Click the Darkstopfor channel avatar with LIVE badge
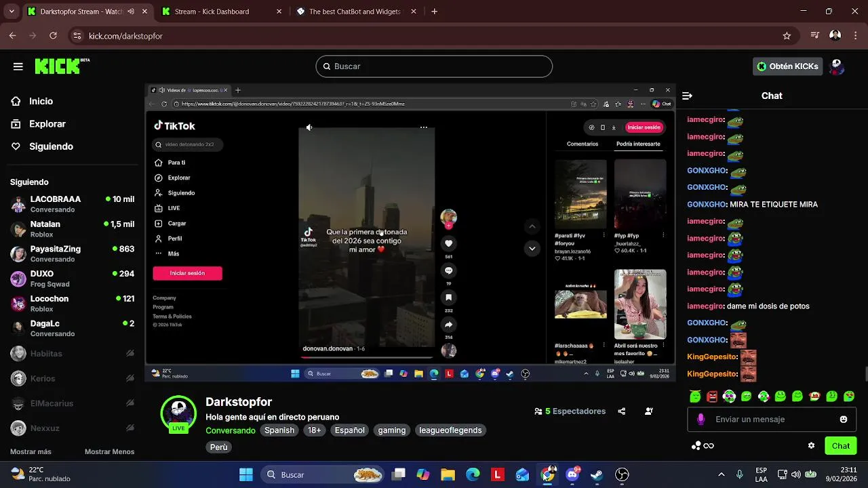 point(178,413)
